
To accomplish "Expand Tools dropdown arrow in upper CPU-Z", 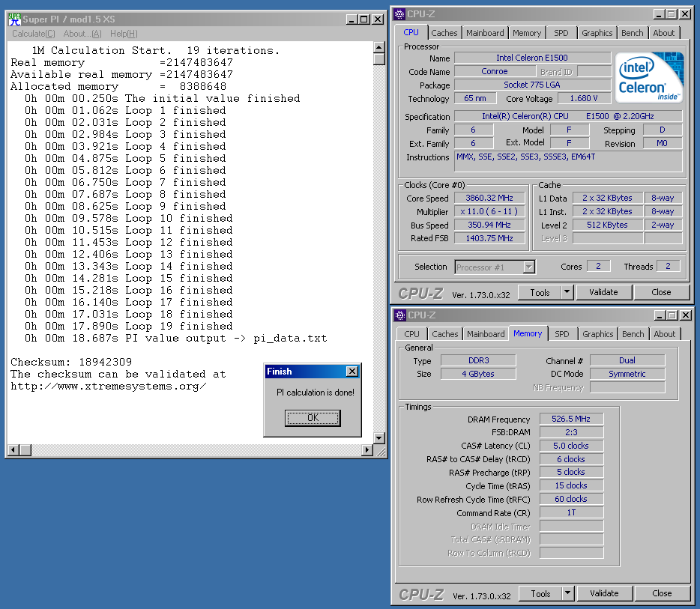I will coord(567,293).
